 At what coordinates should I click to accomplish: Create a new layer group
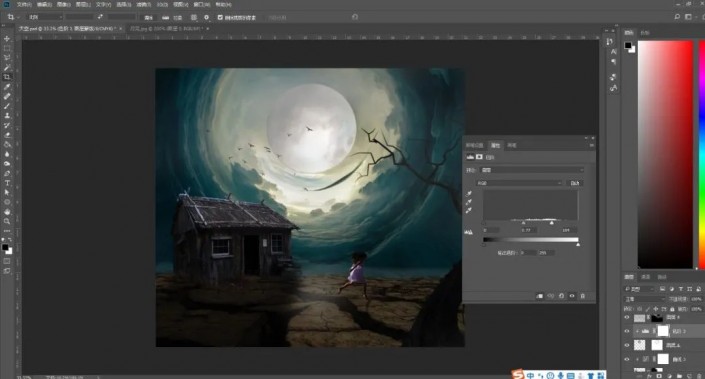[679, 376]
